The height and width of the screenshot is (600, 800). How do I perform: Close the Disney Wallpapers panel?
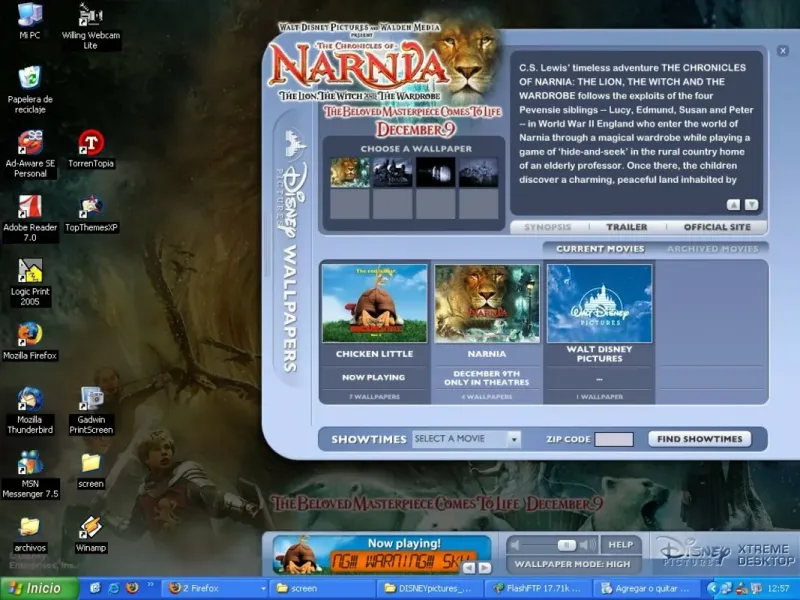click(x=783, y=51)
